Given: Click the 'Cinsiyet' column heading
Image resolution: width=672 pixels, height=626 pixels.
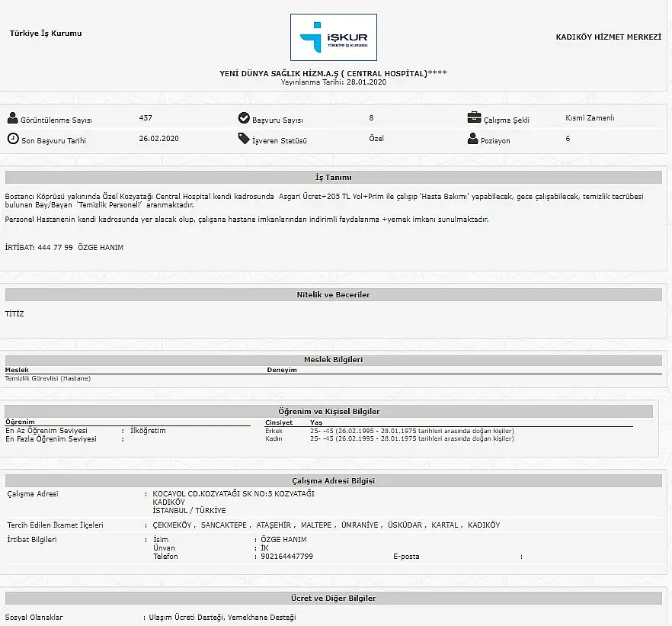Looking at the screenshot, I should pyautogui.click(x=279, y=422).
